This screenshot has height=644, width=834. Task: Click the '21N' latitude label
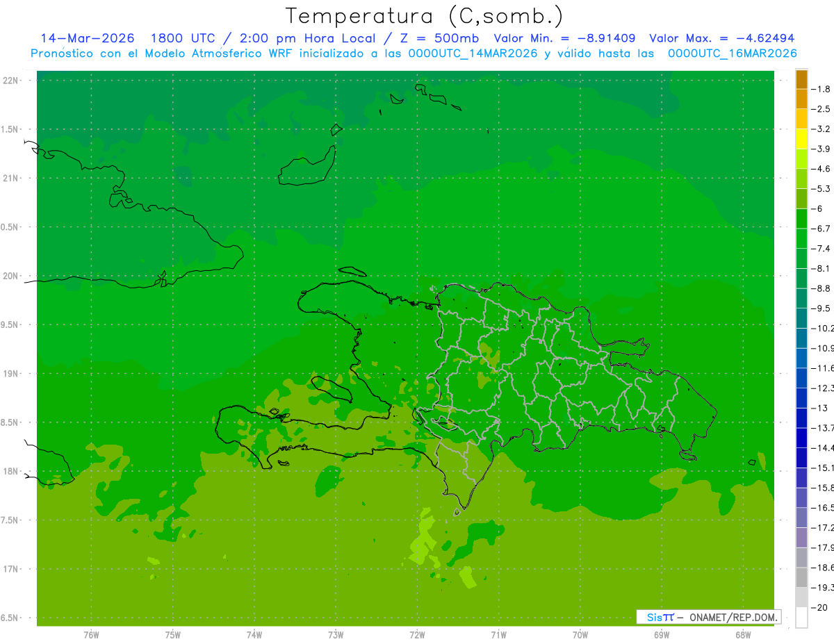[x=12, y=178]
